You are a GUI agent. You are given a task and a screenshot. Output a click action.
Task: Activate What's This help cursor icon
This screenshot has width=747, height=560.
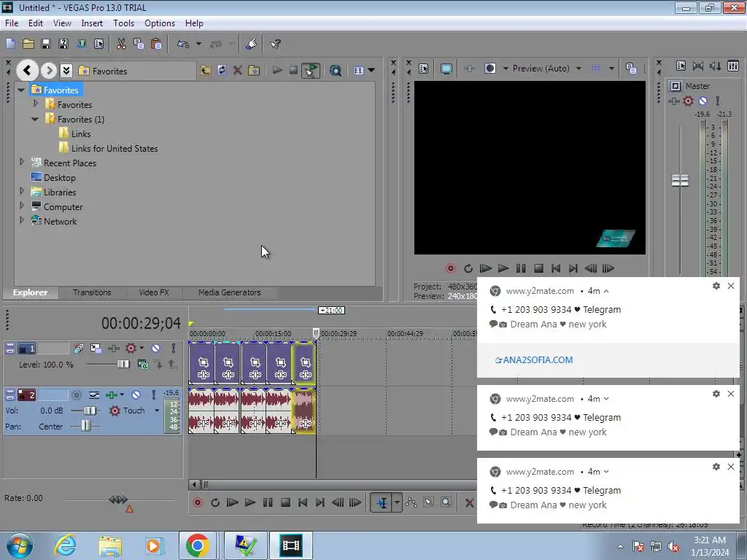[275, 44]
